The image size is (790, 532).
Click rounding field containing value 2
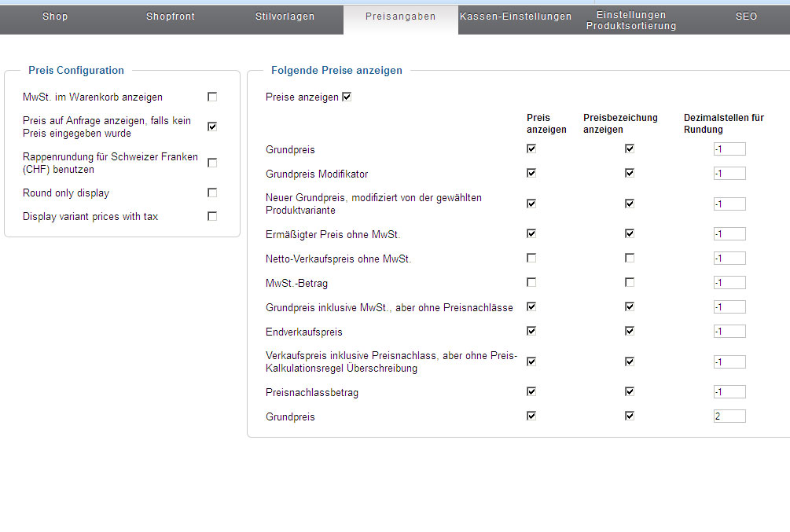pyautogui.click(x=729, y=416)
